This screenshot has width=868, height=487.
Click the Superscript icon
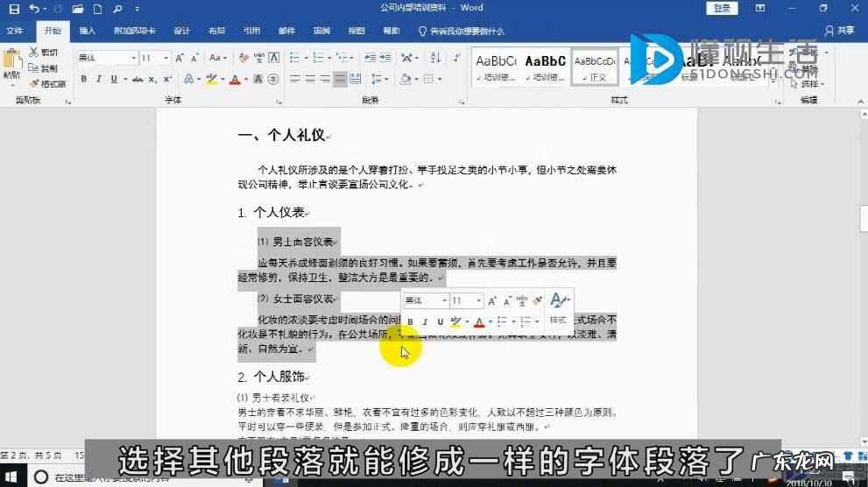(167, 79)
